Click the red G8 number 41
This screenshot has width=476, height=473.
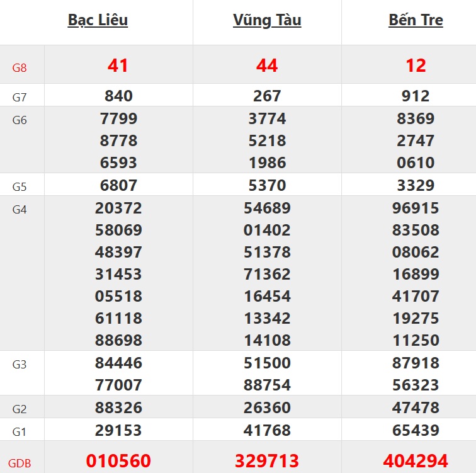(118, 66)
